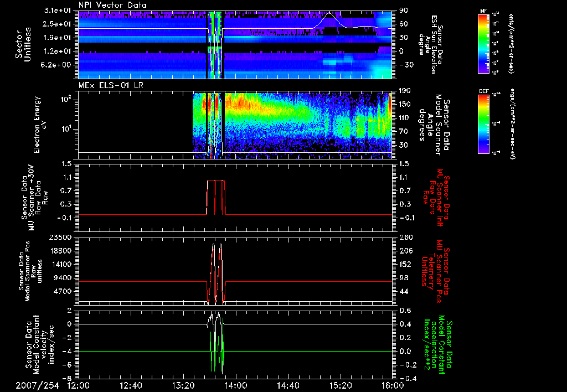
Task: Click the 98 telemetry tick value
Action: tap(404, 278)
